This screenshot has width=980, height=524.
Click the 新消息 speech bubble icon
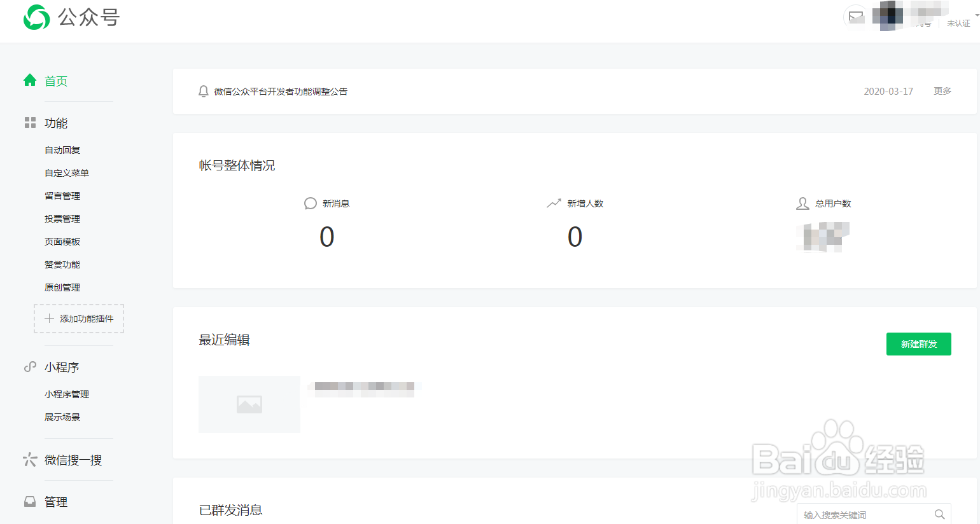[x=310, y=203]
